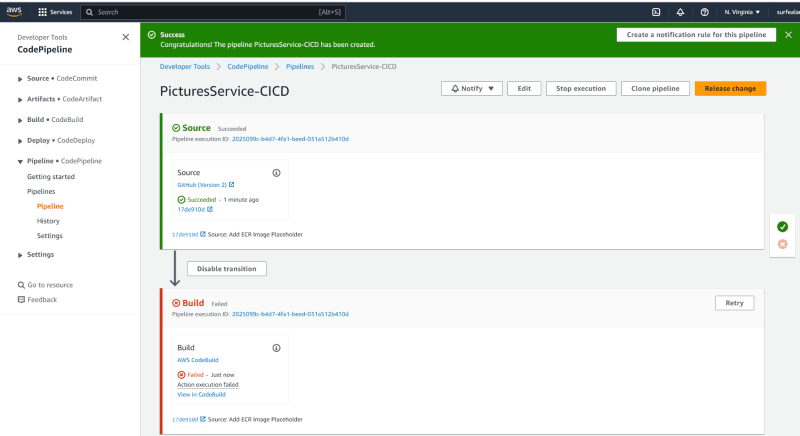Click the green check next to the Source stage title
Screen dimensions: 800x436
[176, 128]
